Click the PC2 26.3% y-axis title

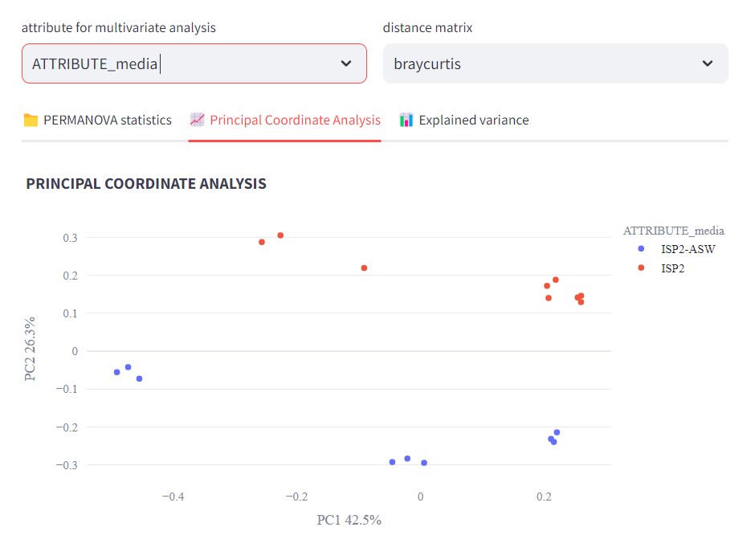31,349
